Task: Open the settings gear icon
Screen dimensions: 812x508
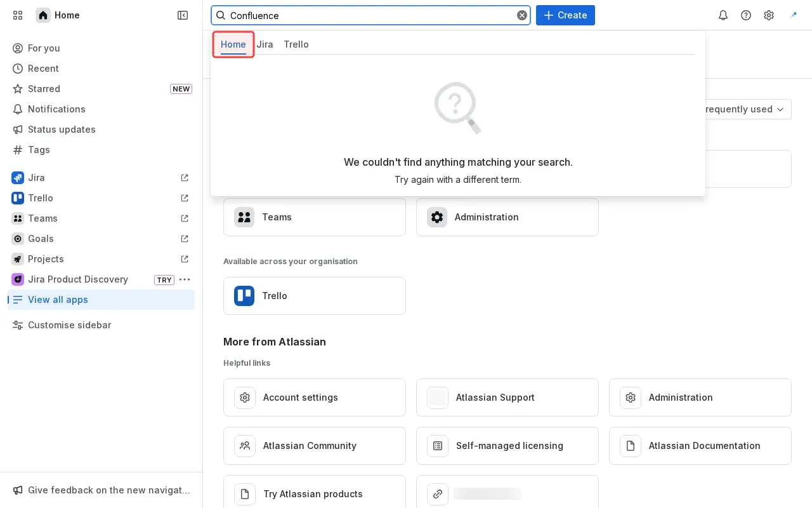Action: pos(769,15)
